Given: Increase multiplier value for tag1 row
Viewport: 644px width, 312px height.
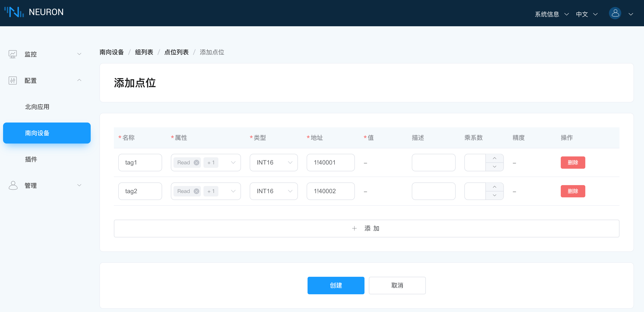Looking at the screenshot, I should 494,158.
